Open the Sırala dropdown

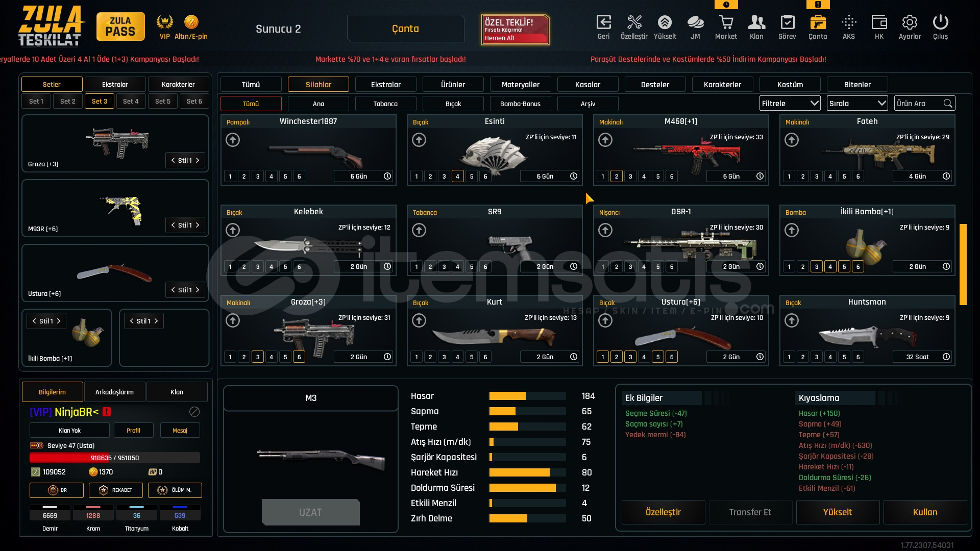coord(857,104)
